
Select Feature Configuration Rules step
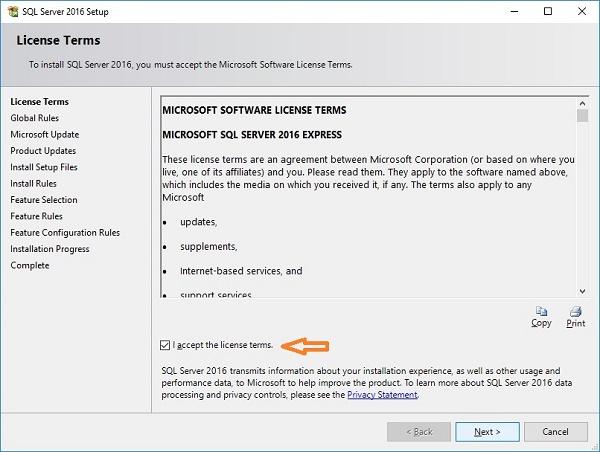pyautogui.click(x=65, y=233)
